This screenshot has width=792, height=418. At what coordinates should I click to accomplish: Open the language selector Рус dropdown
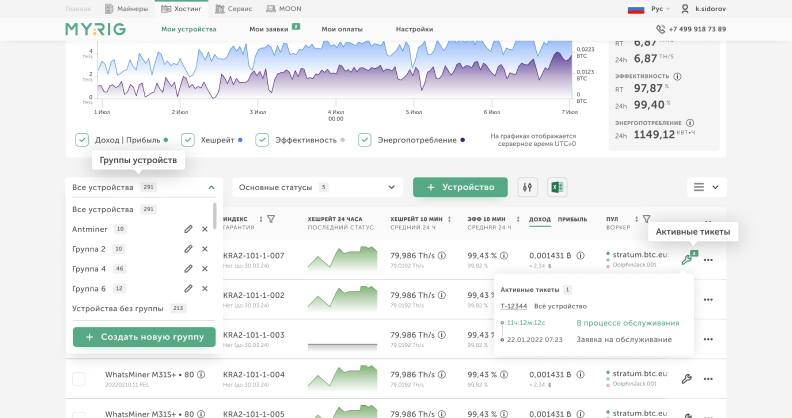(x=662, y=8)
